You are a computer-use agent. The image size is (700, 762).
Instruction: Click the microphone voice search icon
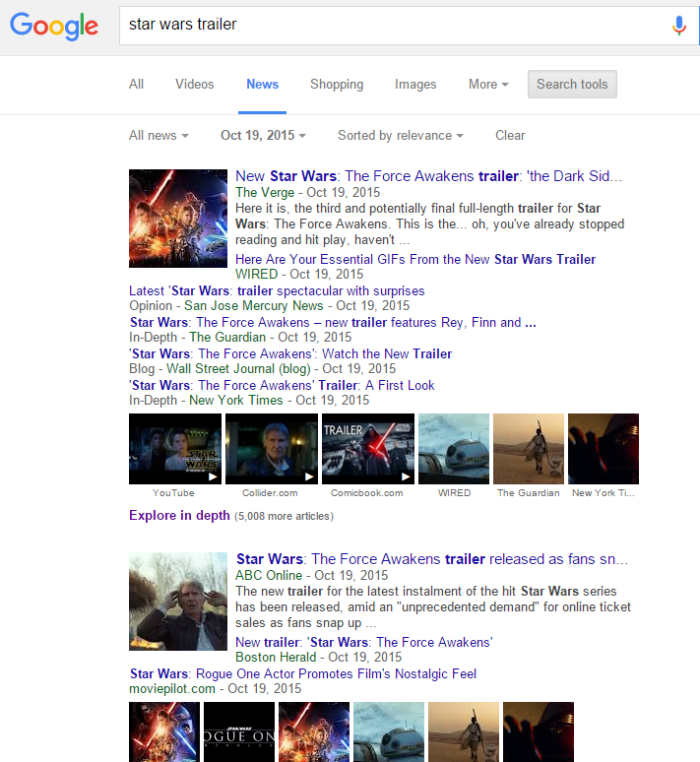pyautogui.click(x=678, y=26)
